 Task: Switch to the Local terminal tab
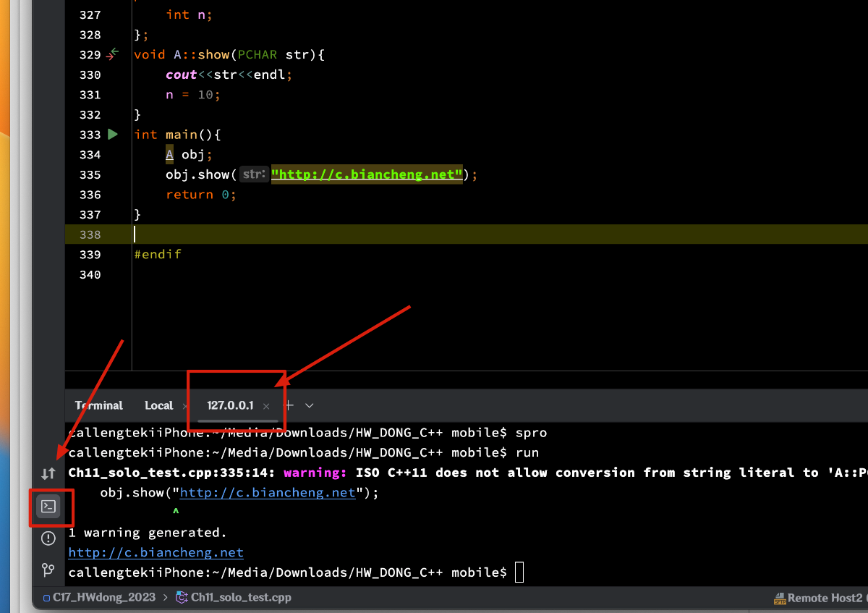158,405
